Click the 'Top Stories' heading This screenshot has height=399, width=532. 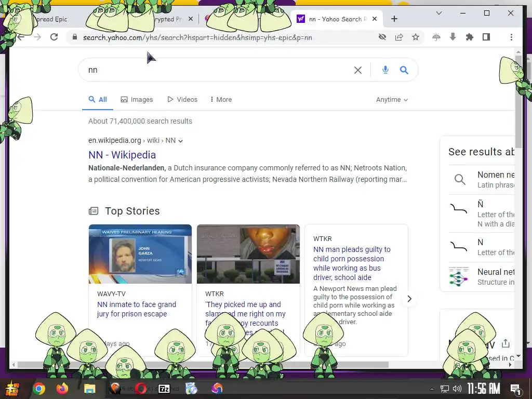(x=132, y=211)
